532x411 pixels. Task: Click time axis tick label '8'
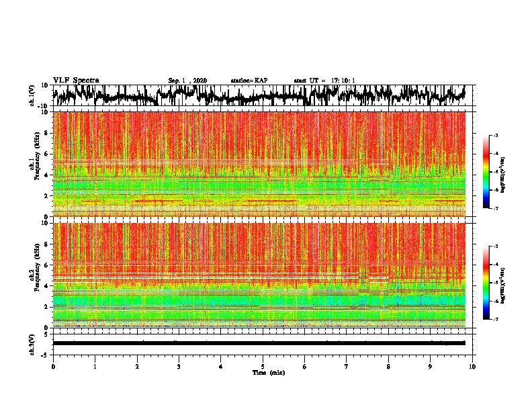tap(388, 367)
